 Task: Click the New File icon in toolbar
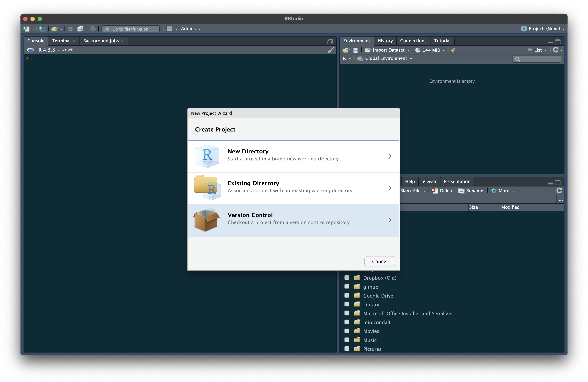click(x=26, y=29)
